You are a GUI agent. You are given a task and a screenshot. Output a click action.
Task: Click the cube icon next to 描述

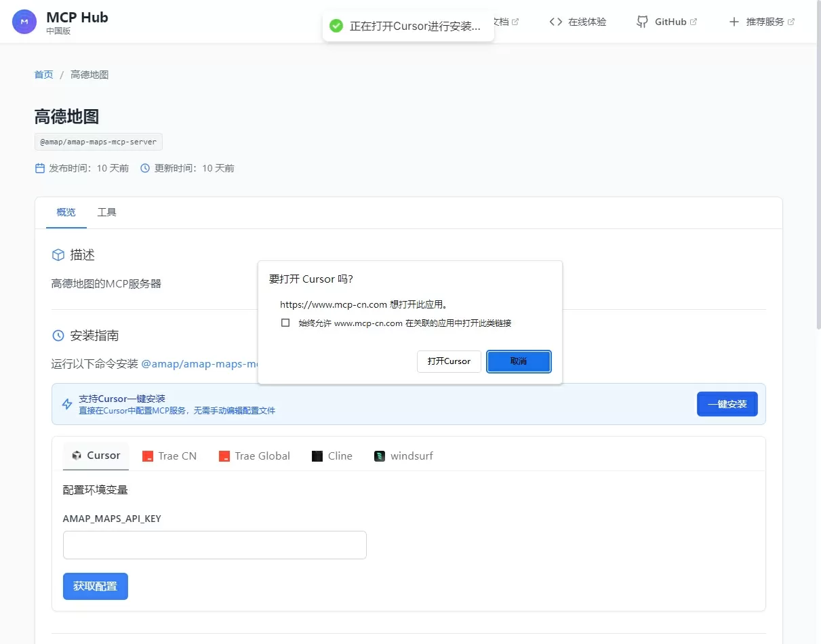coord(58,255)
